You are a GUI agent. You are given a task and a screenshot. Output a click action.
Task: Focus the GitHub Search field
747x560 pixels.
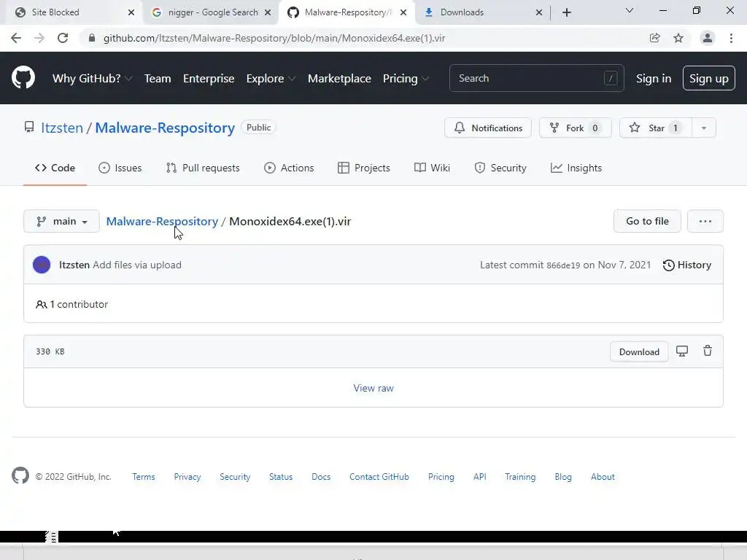pos(536,78)
